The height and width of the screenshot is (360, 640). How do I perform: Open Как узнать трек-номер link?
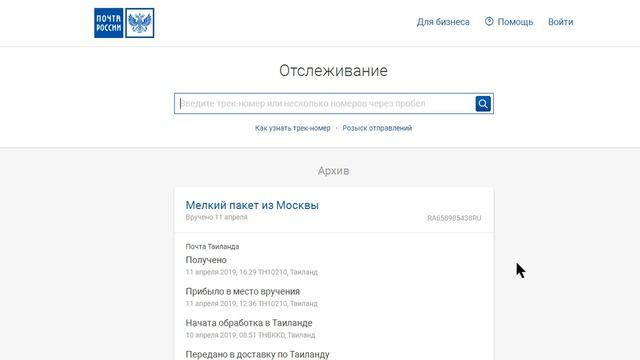(293, 128)
